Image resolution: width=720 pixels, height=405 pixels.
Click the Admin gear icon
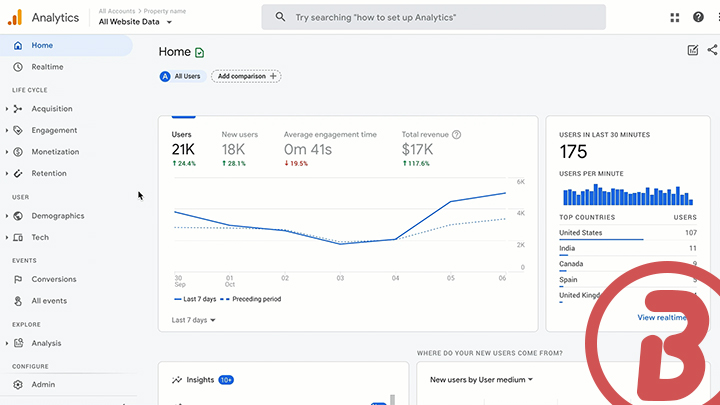(x=18, y=385)
